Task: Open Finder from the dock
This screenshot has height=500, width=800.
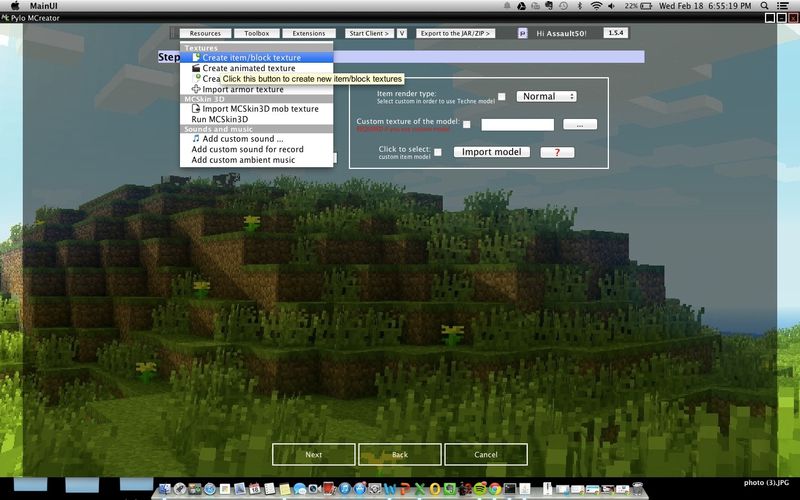Action: tap(165, 489)
